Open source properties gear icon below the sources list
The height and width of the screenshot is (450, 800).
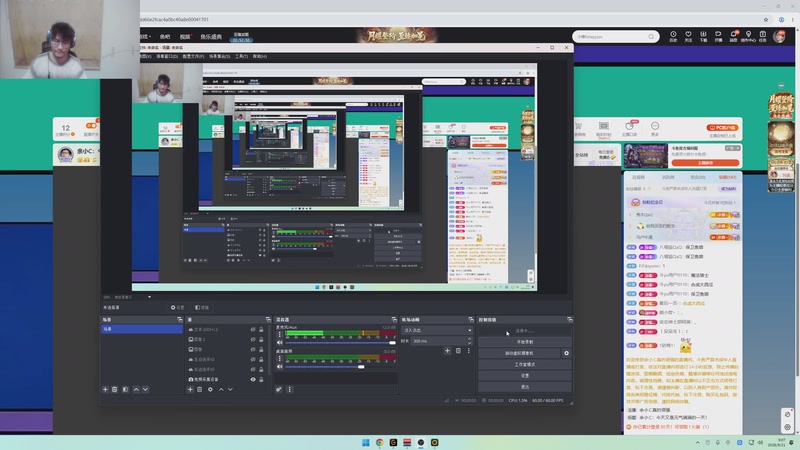coord(210,389)
